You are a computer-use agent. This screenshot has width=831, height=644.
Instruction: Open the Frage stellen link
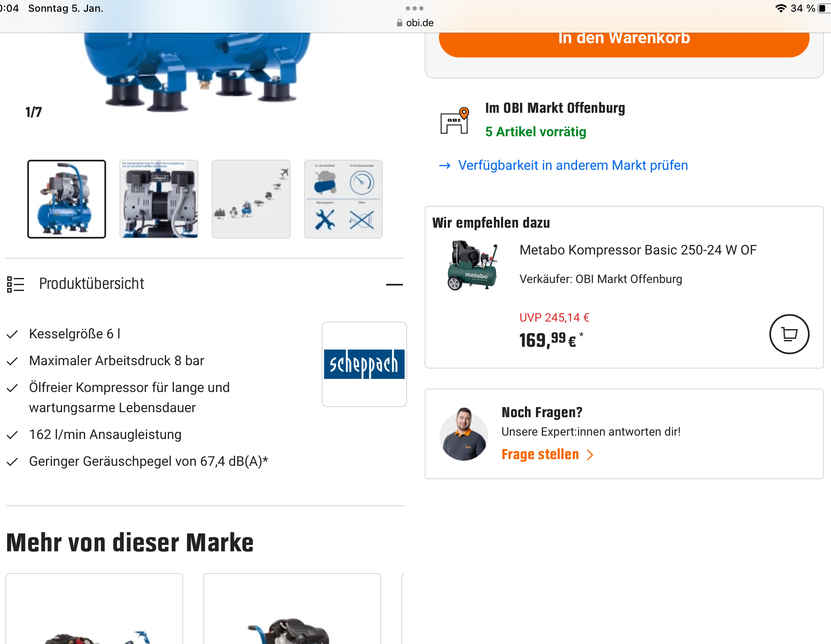point(540,454)
